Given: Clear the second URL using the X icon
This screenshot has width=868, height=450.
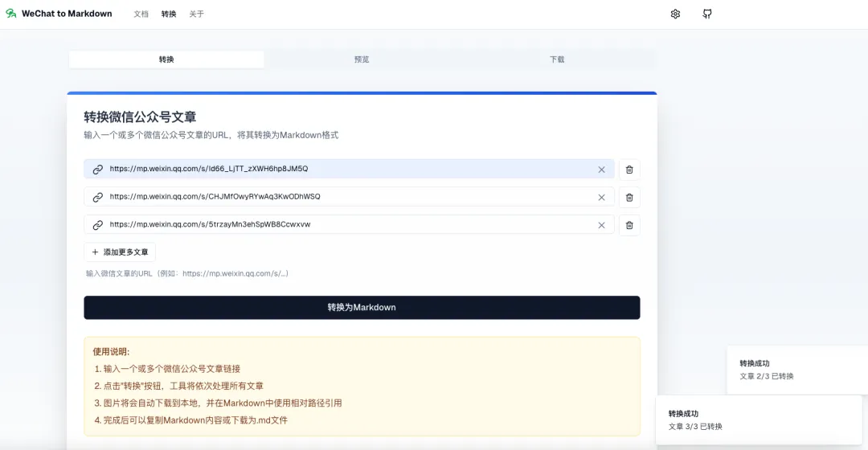Looking at the screenshot, I should click(601, 197).
